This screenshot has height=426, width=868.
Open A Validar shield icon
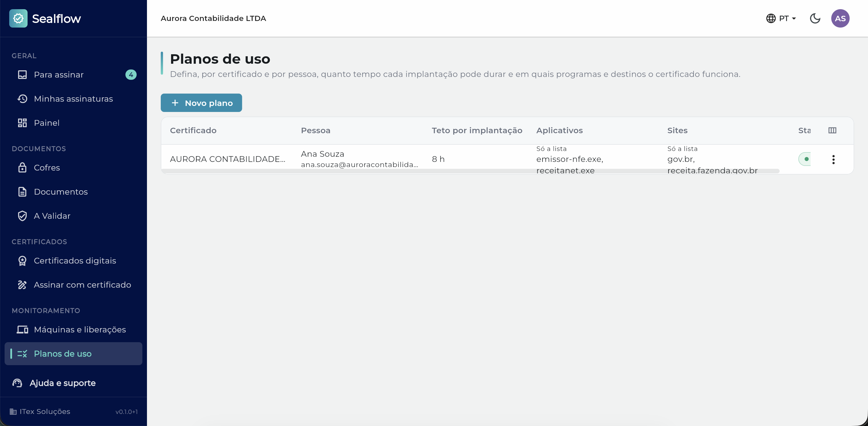click(x=22, y=216)
